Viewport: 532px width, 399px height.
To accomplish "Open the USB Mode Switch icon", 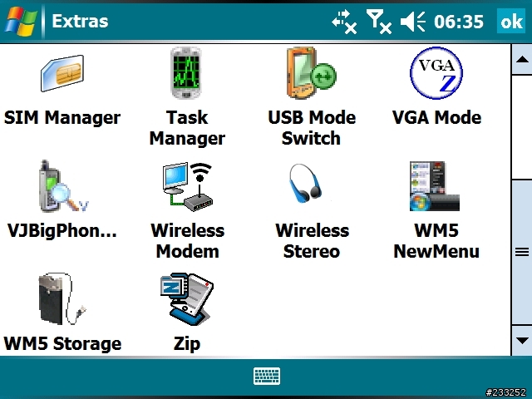I will pyautogui.click(x=311, y=73).
